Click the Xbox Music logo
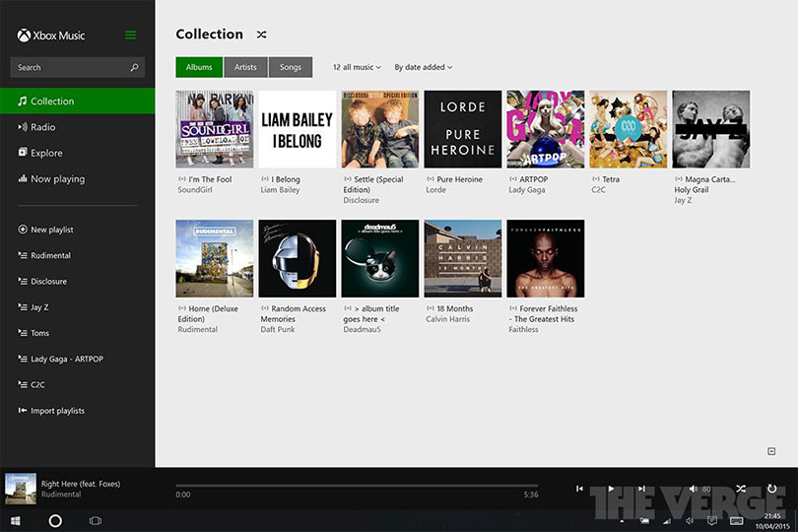Viewport: 798px width, 532px height. click(x=51, y=35)
